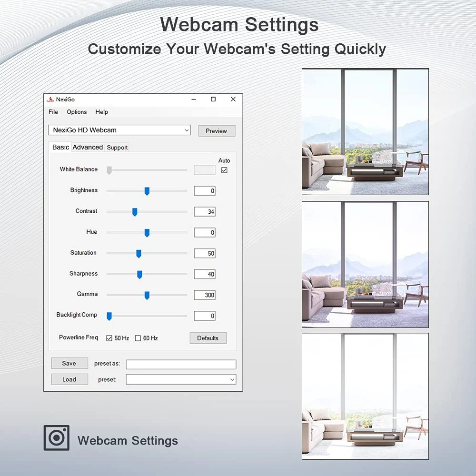
Task: Minimize the NexiGo settings window
Action: (x=194, y=99)
